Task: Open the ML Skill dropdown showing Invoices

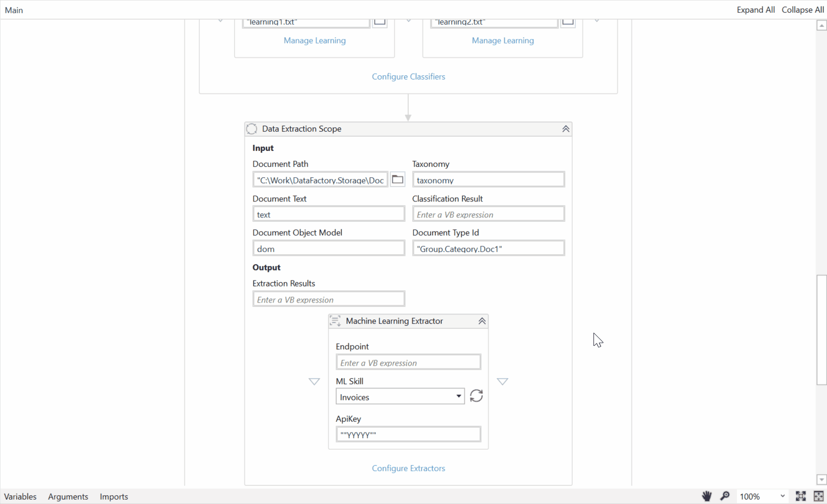Action: pyautogui.click(x=458, y=396)
